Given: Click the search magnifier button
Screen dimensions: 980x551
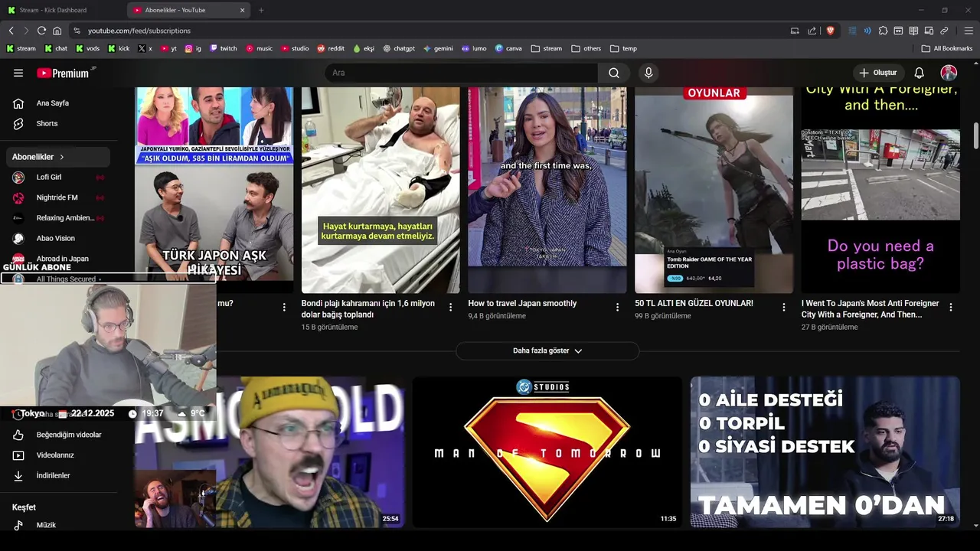Looking at the screenshot, I should [614, 73].
